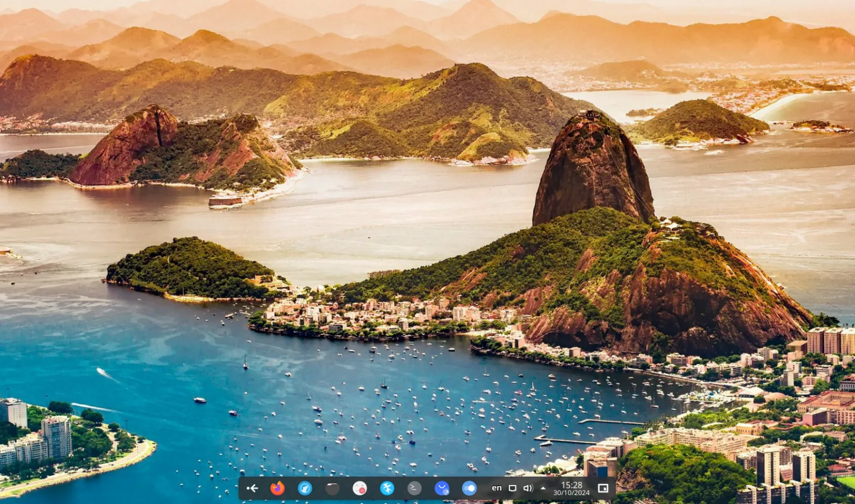
Task: Open the calendar by clicking 15:28
Action: tap(571, 484)
